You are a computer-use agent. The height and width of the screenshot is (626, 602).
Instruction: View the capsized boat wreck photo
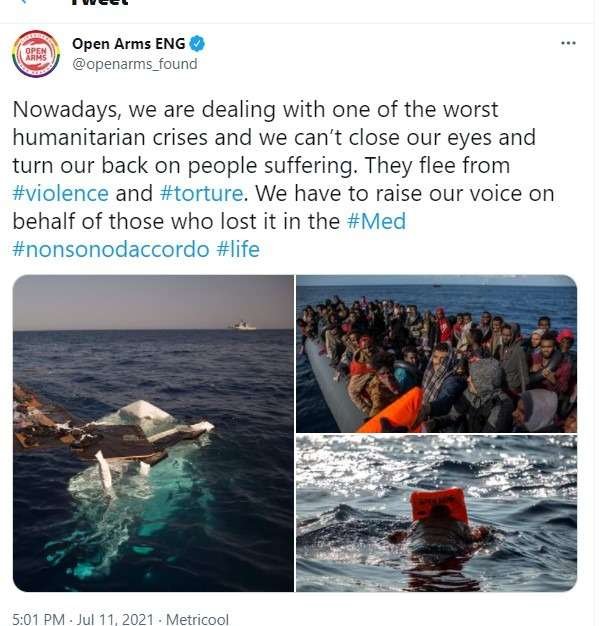[153, 433]
